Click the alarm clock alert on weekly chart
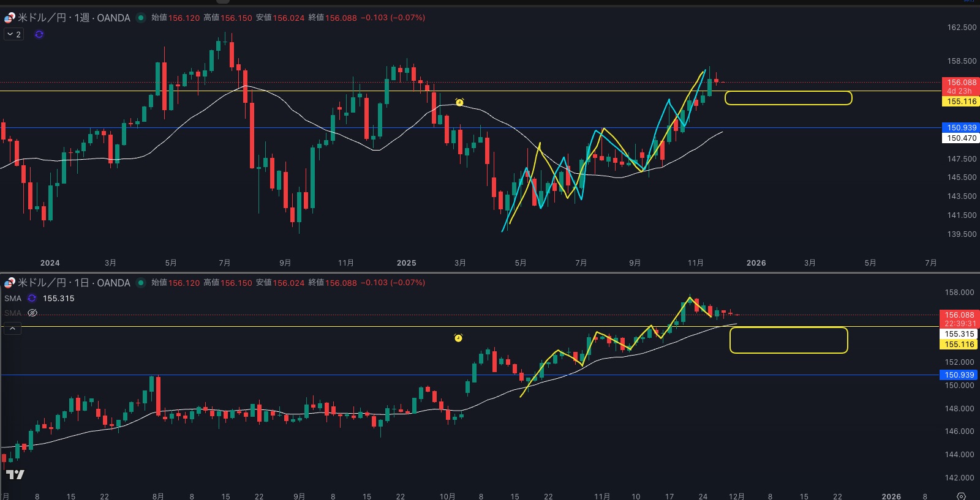 (459, 102)
